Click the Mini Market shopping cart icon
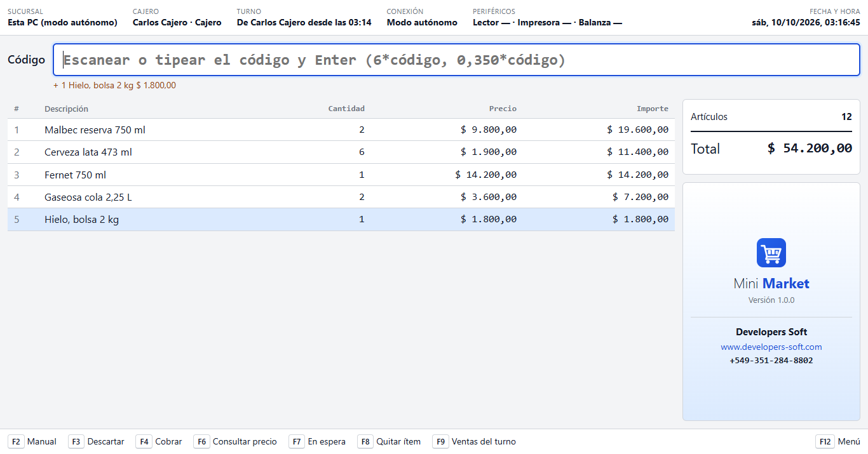Screen dimensions: 868x454 click(771, 253)
